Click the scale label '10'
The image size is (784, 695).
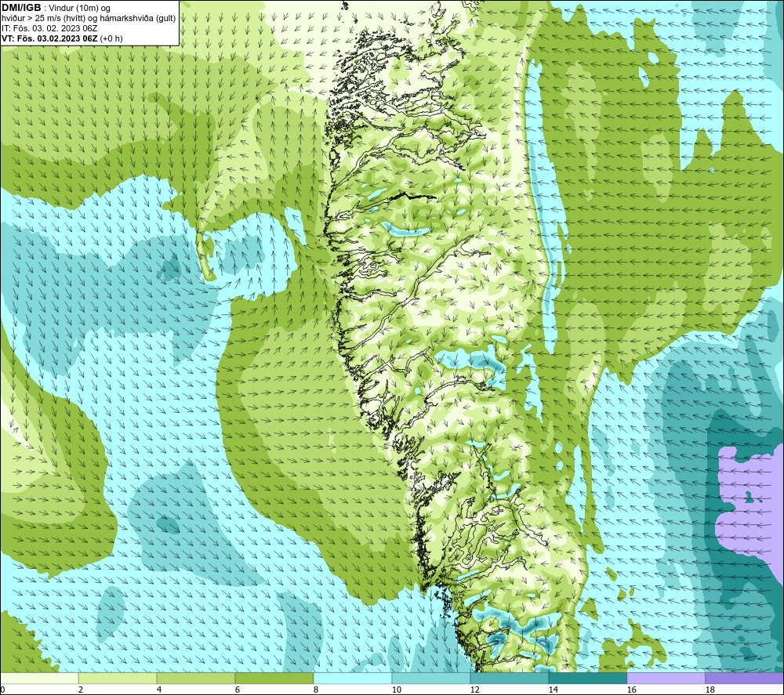pyautogui.click(x=396, y=690)
